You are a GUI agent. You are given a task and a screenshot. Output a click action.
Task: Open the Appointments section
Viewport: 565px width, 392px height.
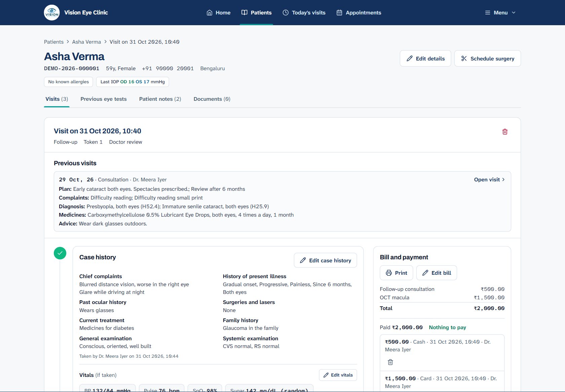pos(359,12)
